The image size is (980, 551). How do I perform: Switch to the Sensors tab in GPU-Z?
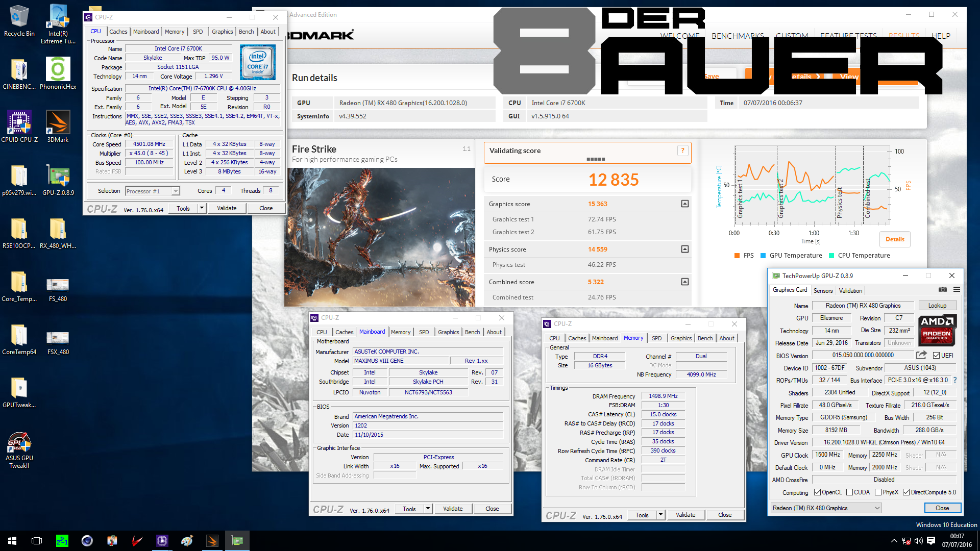pos(823,291)
